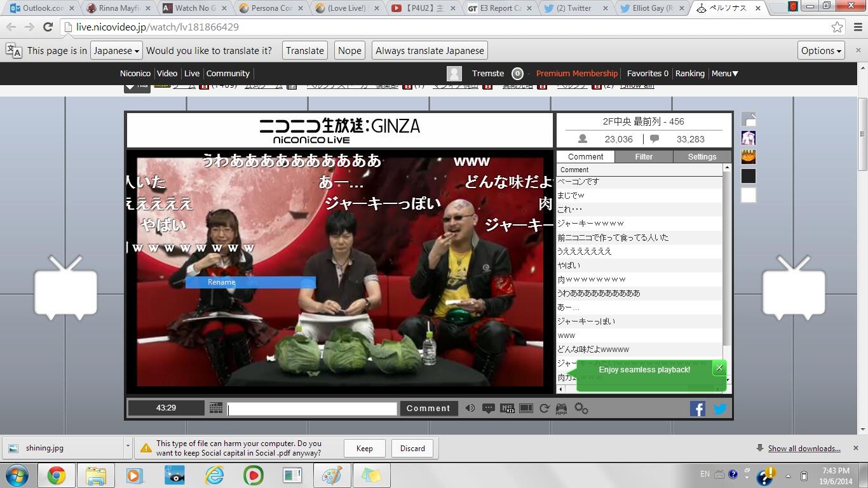Viewport: 868px width, 488px height.
Task: Open the Settings tab in comment panel
Action: point(702,156)
